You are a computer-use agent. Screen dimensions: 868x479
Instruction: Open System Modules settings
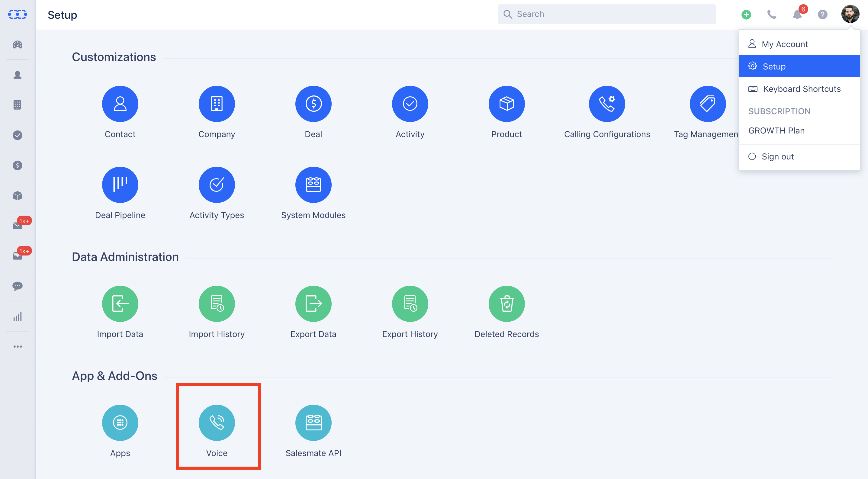click(x=313, y=185)
